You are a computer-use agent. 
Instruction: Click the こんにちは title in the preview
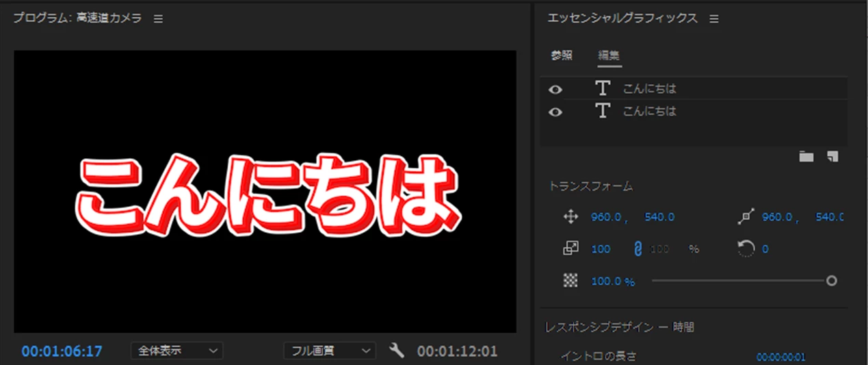coord(267,196)
